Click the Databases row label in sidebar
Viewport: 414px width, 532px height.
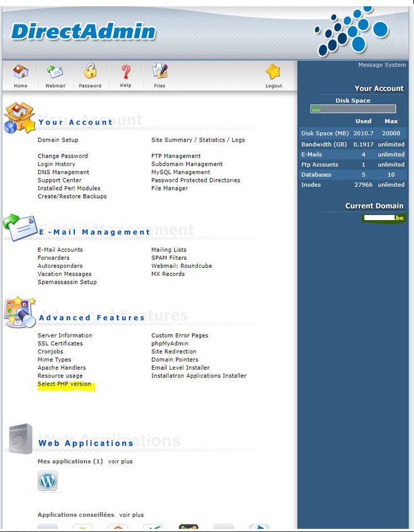pyautogui.click(x=316, y=175)
